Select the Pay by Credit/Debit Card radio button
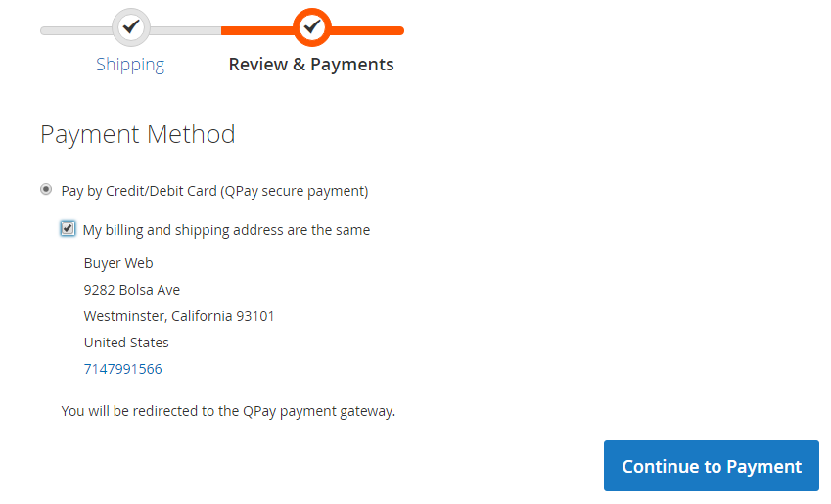 coord(46,190)
